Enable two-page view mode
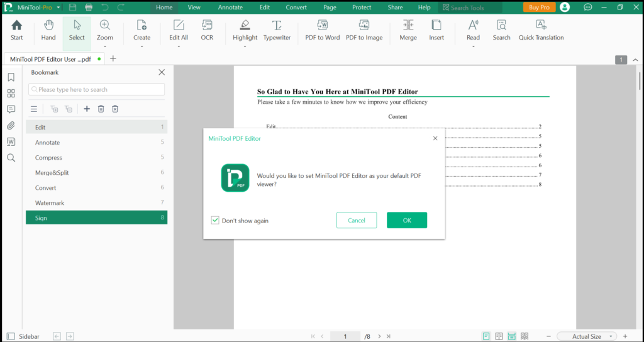644x342 pixels. tap(499, 336)
